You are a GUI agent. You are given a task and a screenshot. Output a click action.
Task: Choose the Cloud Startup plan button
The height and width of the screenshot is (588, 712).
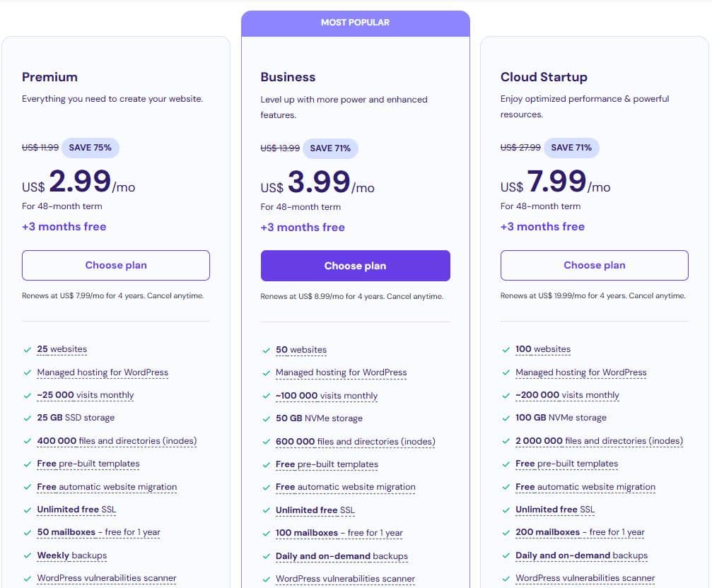pos(594,265)
